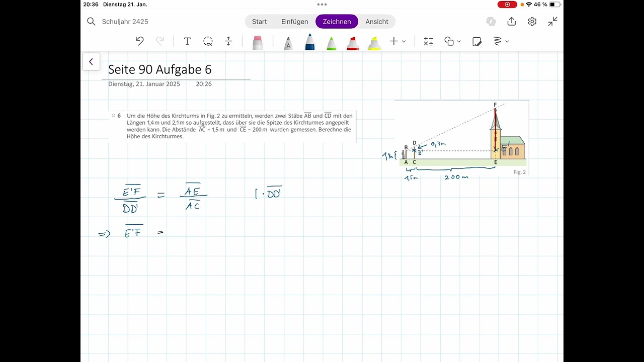Select the Fig. 2 church tower picture
644x362 pixels.
coord(462,138)
